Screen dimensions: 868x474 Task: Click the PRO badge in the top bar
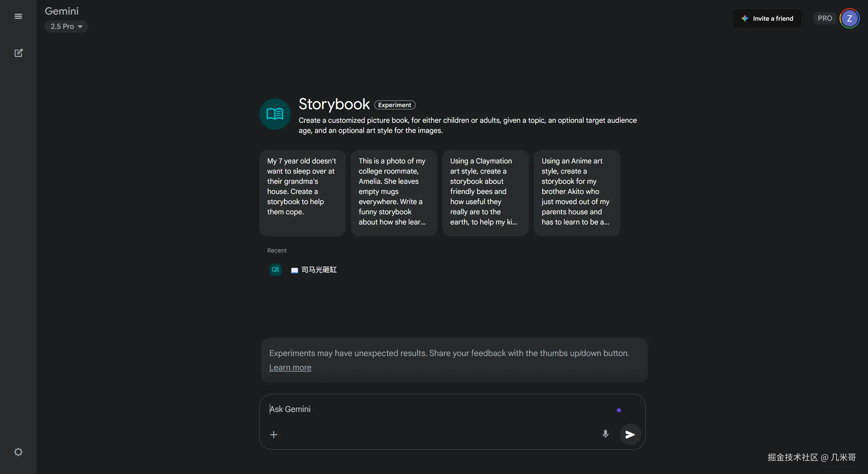pos(825,18)
